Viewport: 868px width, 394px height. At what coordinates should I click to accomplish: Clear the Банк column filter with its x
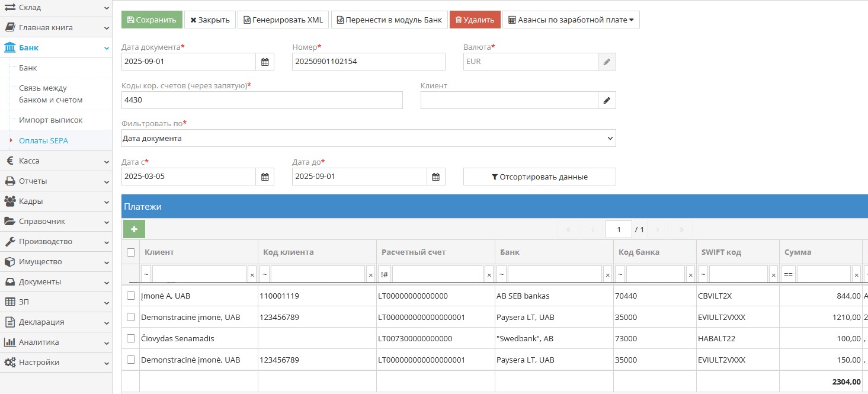pyautogui.click(x=607, y=274)
